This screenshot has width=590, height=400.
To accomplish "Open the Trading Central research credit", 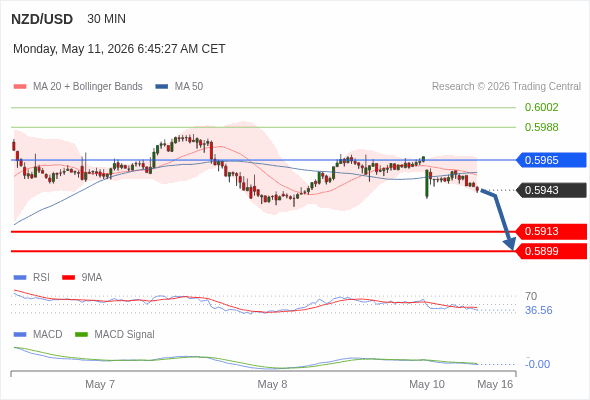I will pyautogui.click(x=506, y=87).
